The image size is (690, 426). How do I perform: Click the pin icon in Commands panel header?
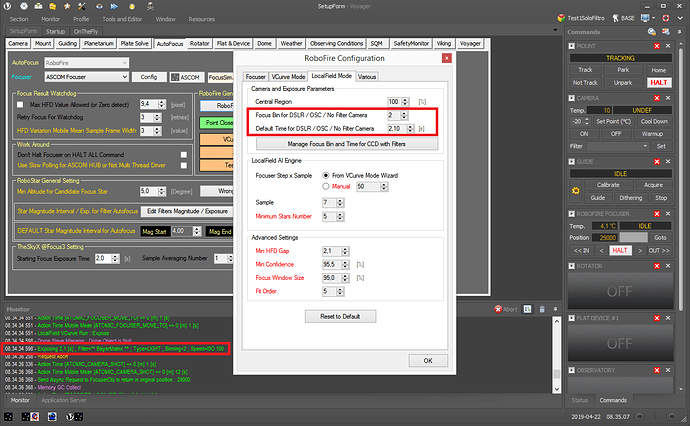point(680,32)
